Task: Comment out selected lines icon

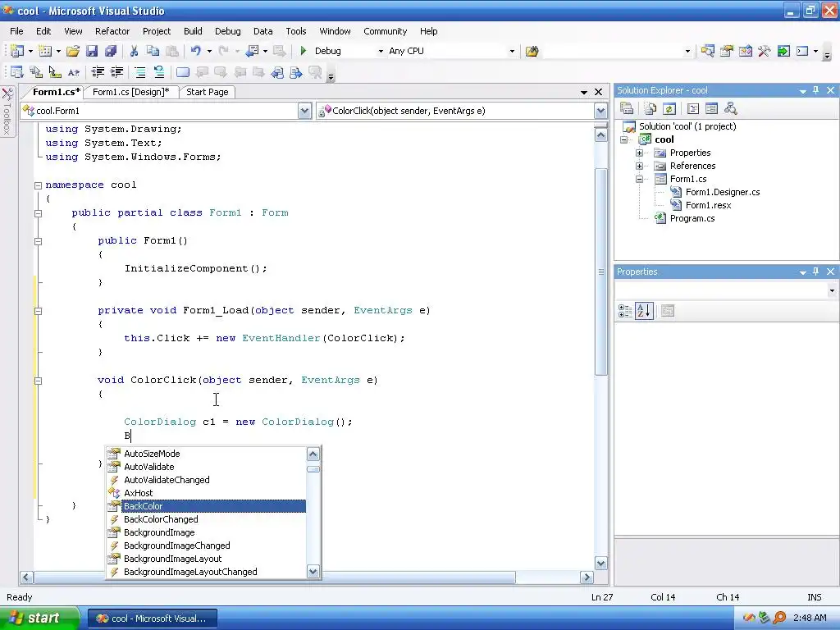Action: [139, 72]
